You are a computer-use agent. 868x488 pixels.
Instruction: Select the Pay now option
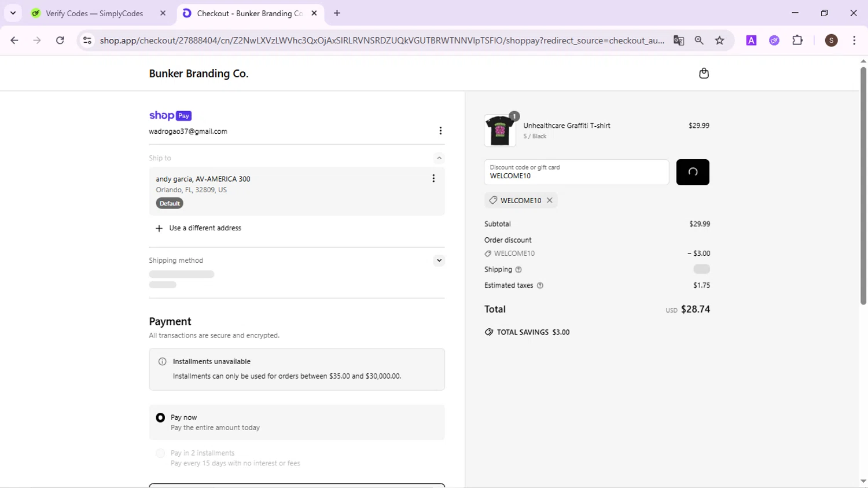point(160,417)
